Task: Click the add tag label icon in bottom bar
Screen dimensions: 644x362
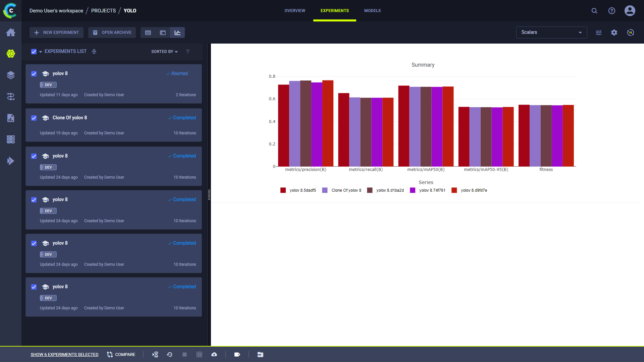Action: click(x=237, y=354)
